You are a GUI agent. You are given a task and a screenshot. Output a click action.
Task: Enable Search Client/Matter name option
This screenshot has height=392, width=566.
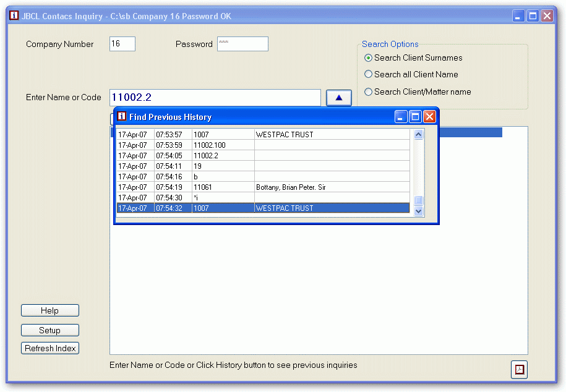pyautogui.click(x=369, y=92)
